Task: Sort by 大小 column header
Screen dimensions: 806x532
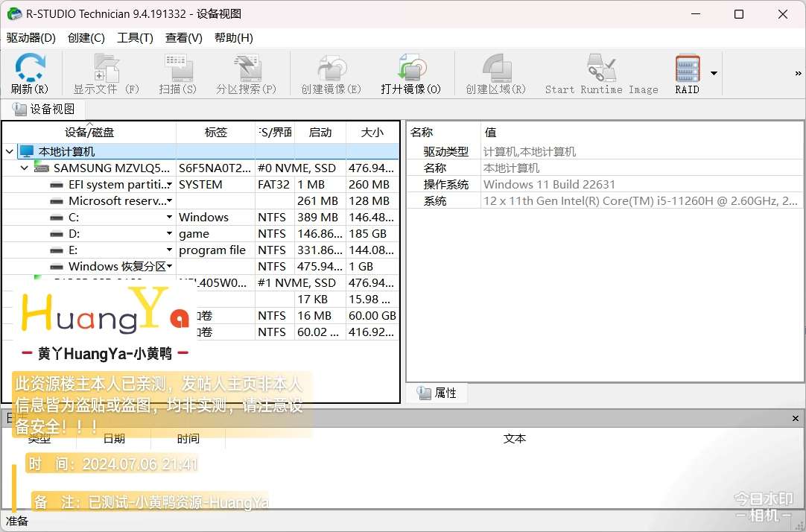Action: coord(372,133)
